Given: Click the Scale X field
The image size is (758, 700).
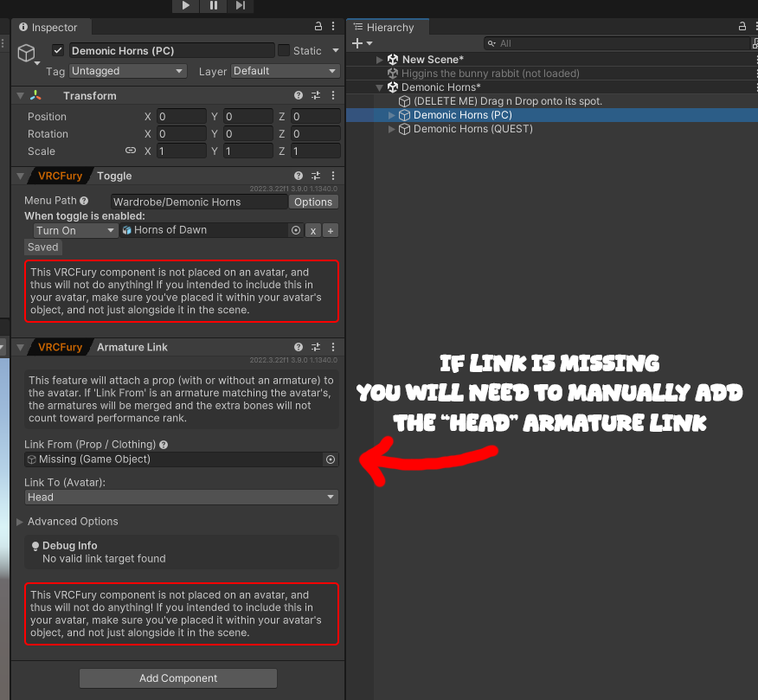Looking at the screenshot, I should point(182,151).
